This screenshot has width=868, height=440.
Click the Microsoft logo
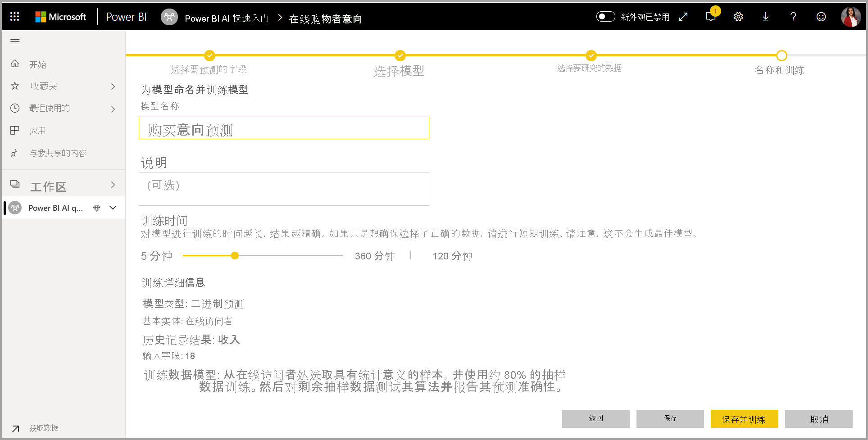coord(61,17)
